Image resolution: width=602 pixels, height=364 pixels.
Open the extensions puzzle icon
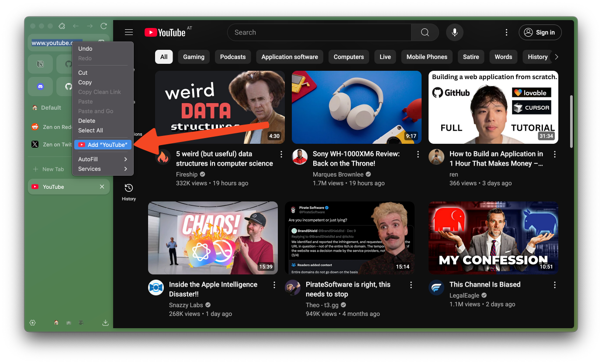coord(62,26)
